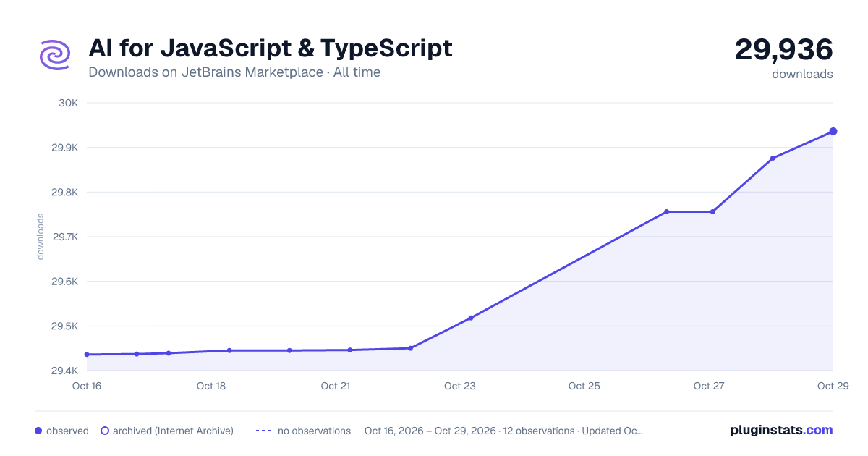The image size is (868, 456).
Task: Click the '12 observations' footer text
Action: point(540,431)
